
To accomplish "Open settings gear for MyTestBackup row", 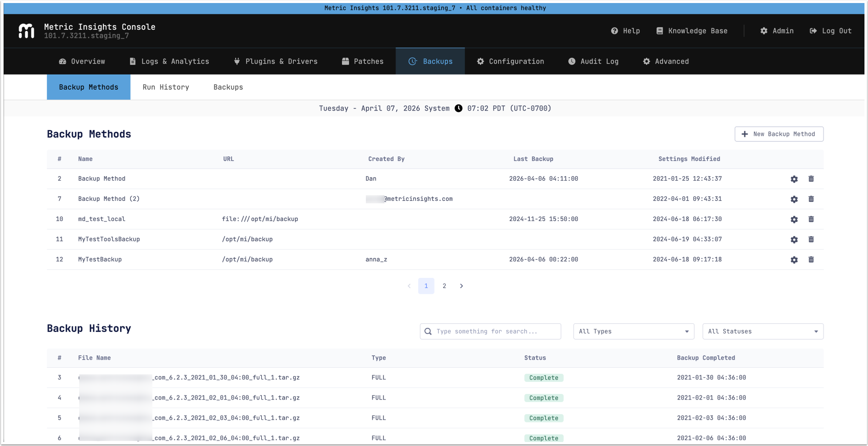I will 794,260.
